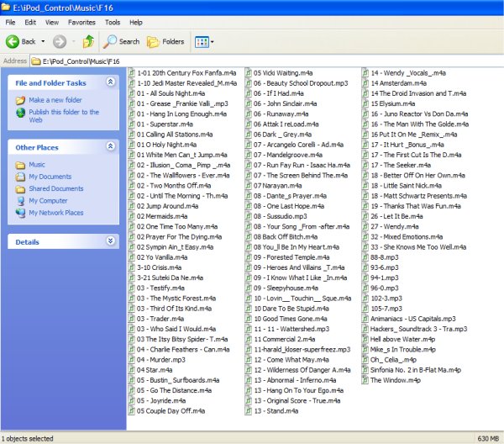Click file icon for 02 Jump Around.m4a

(x=132, y=206)
